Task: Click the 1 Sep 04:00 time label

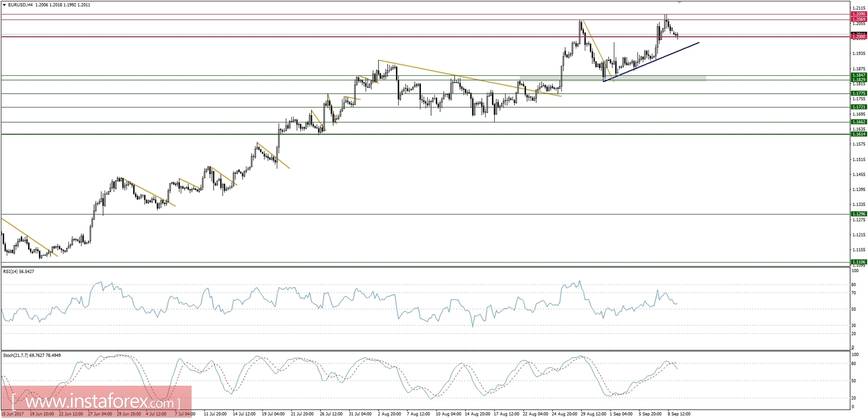Action: (x=621, y=414)
